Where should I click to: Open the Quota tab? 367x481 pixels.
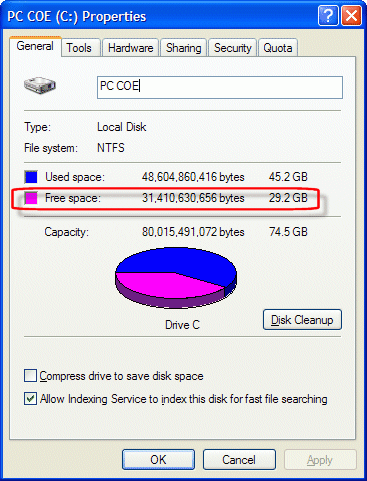coord(278,48)
